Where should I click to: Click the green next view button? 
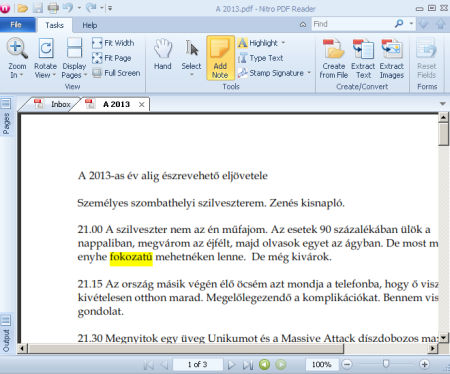(281, 364)
